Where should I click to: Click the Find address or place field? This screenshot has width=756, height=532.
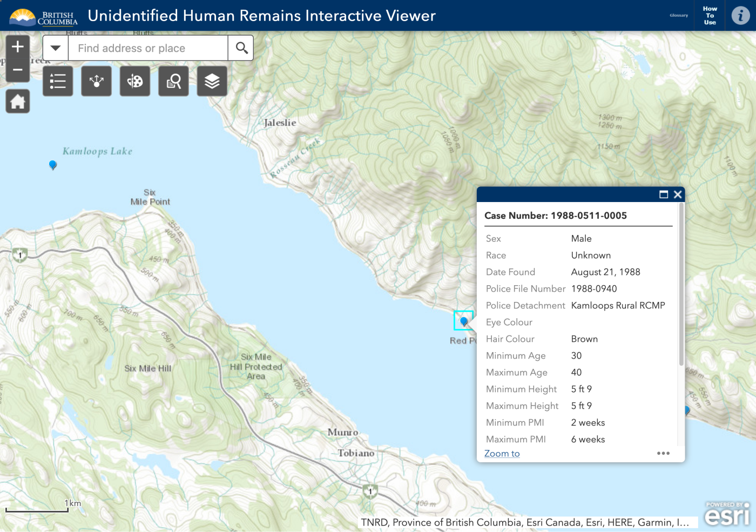point(148,48)
